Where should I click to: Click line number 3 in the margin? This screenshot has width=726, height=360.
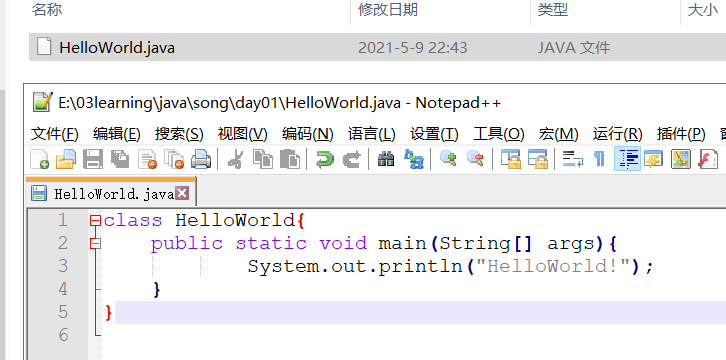[x=63, y=266]
